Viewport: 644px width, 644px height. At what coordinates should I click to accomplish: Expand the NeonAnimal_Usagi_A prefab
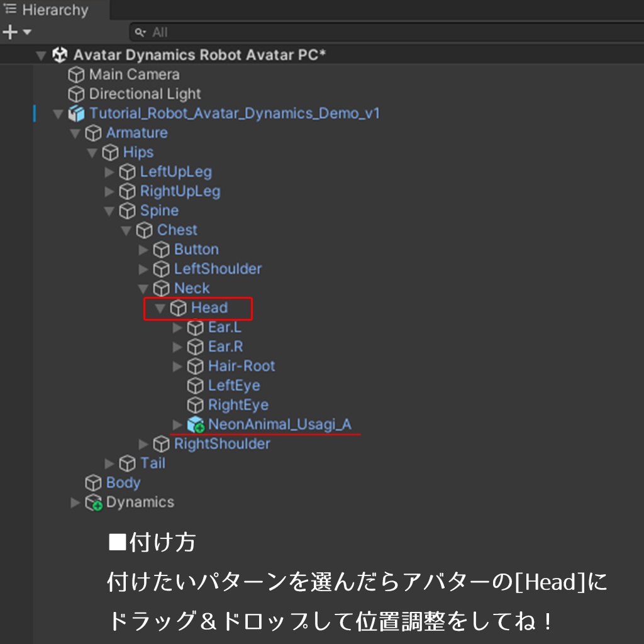(x=177, y=425)
